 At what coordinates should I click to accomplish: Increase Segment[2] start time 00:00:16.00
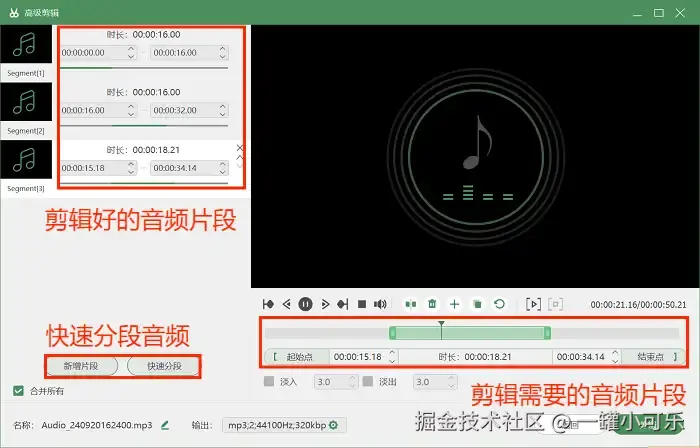tap(131, 106)
